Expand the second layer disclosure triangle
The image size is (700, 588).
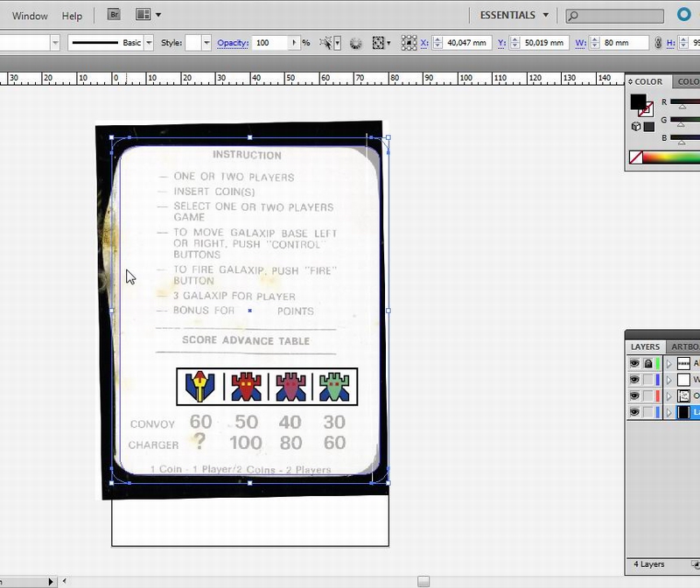668,380
